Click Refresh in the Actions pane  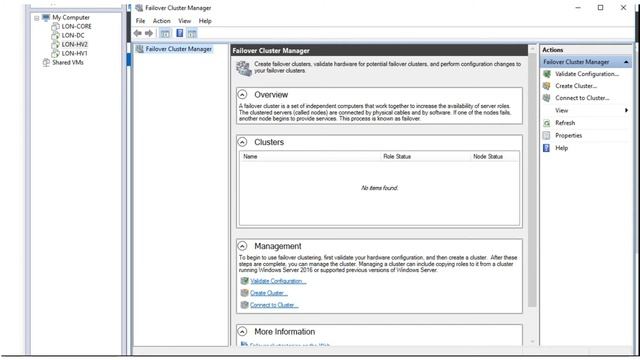(565, 123)
